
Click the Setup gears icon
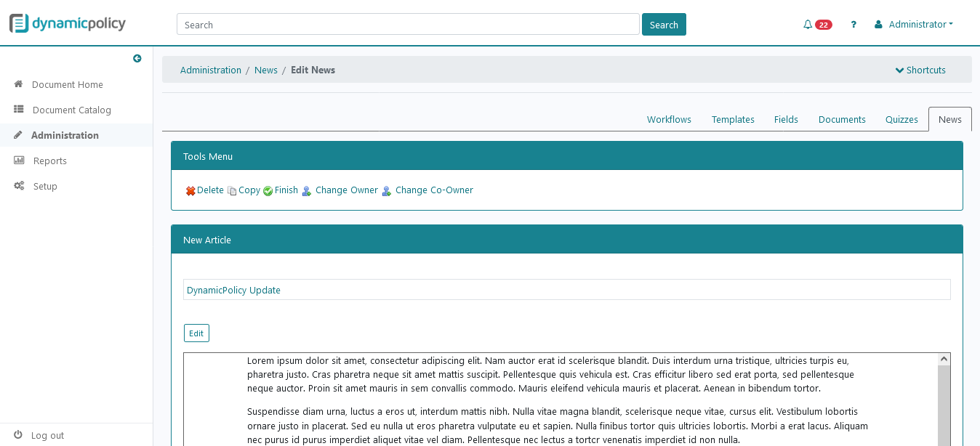coord(19,186)
